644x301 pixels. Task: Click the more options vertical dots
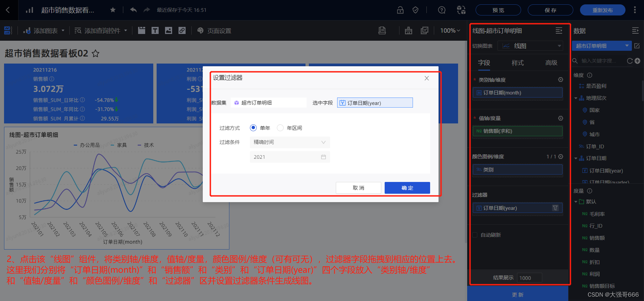(x=635, y=10)
